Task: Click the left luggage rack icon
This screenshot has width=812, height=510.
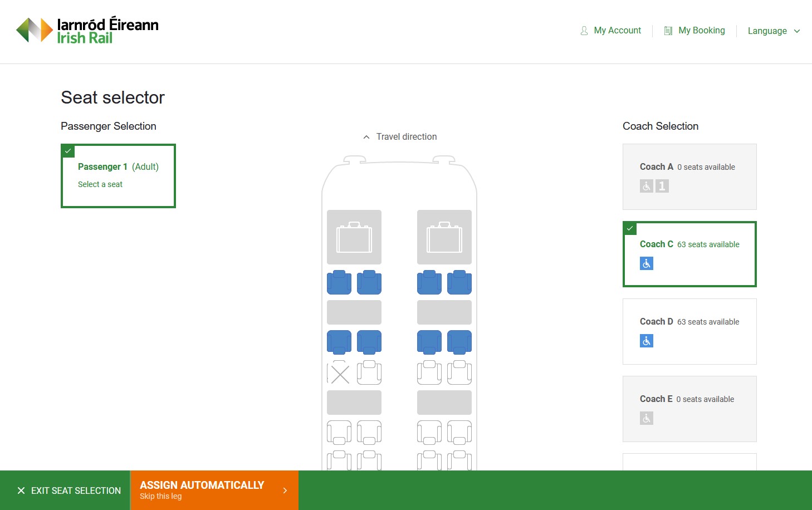Action: tap(354, 237)
